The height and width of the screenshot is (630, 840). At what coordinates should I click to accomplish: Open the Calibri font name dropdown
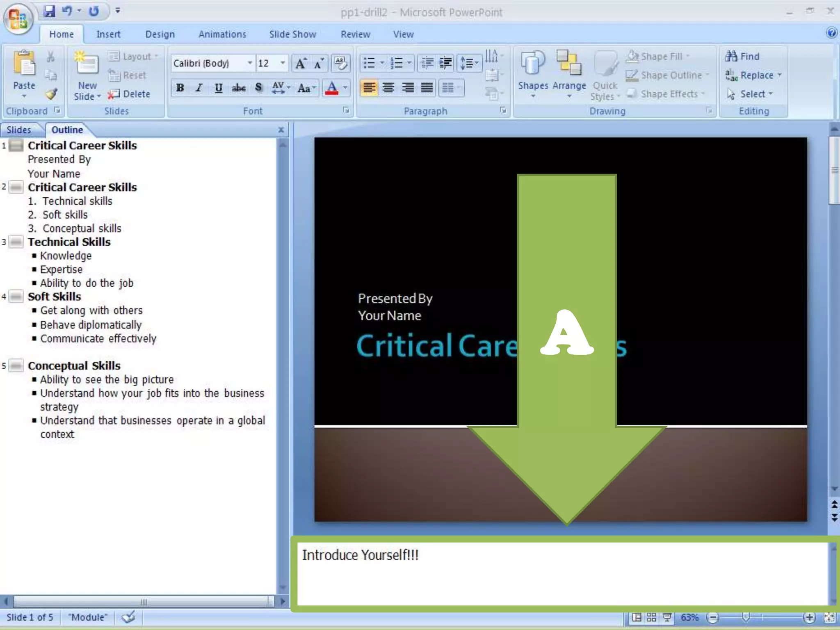click(x=249, y=63)
